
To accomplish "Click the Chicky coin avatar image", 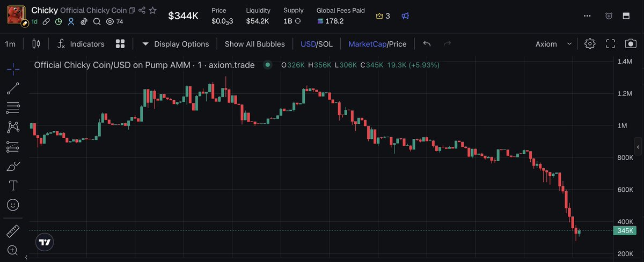I will coord(16,14).
